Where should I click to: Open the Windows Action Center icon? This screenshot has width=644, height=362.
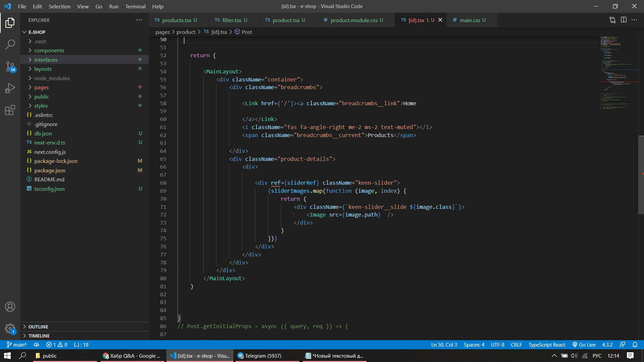[630, 356]
